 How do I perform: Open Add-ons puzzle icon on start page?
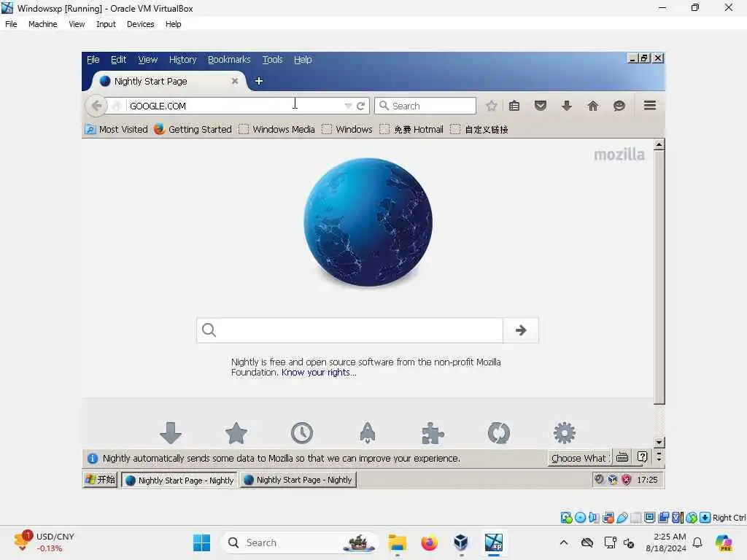tap(433, 433)
